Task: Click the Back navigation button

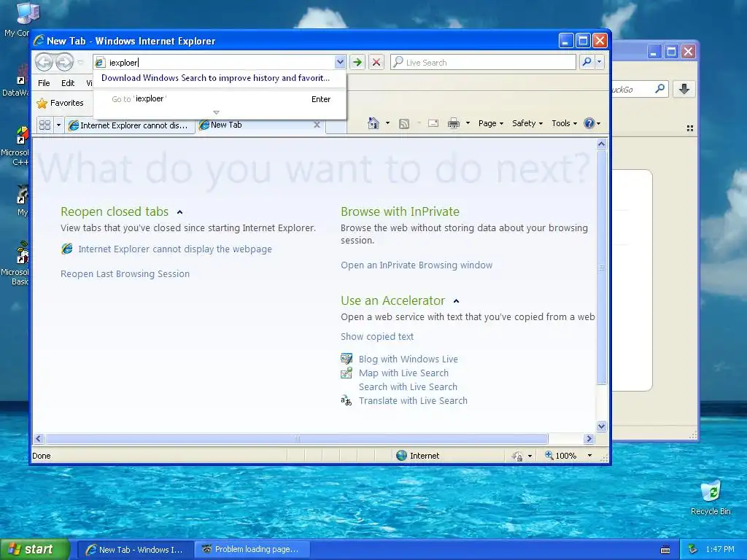Action: pos(44,62)
